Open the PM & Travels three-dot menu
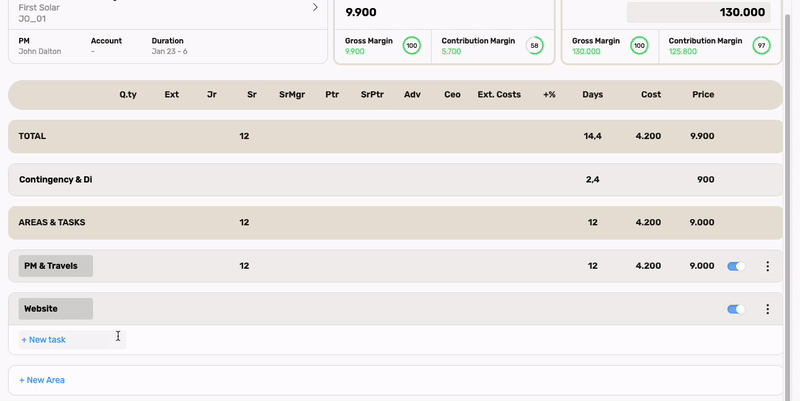The width and height of the screenshot is (800, 401). [x=767, y=266]
